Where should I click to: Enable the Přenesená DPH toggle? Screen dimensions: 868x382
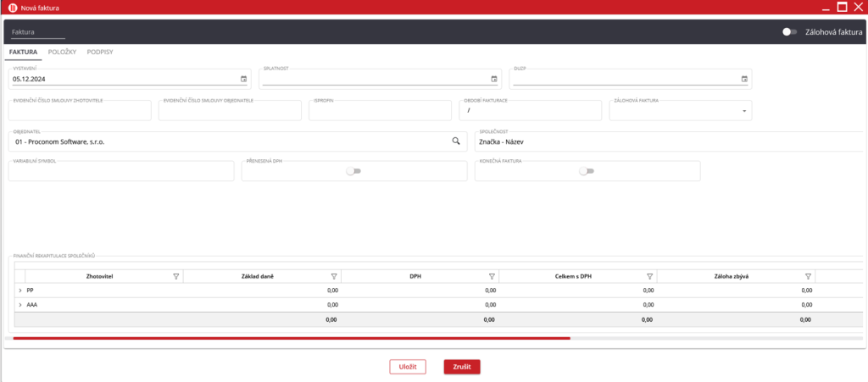pyautogui.click(x=353, y=171)
